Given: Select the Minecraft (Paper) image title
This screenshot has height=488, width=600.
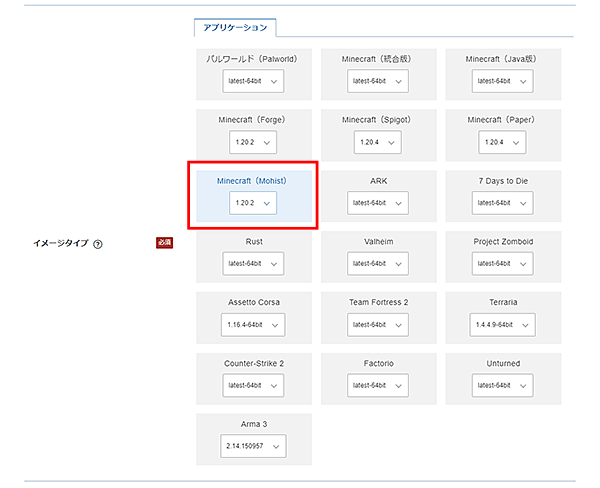Looking at the screenshot, I should pyautogui.click(x=501, y=120).
